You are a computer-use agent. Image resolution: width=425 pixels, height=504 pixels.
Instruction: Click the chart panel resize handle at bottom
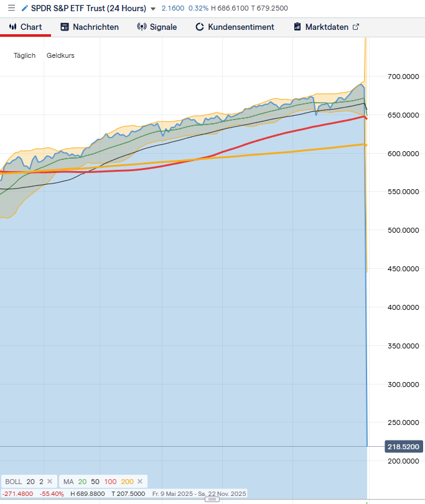(212, 499)
